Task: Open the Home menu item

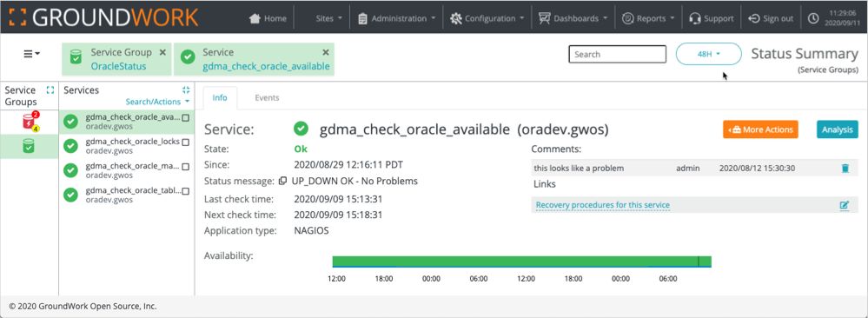Action: coord(268,18)
